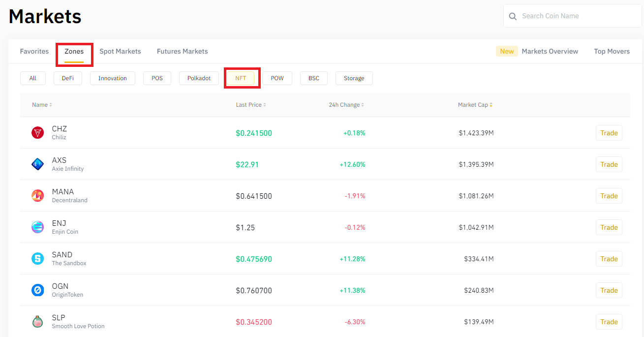Select the Zones tab
This screenshot has height=337, width=644.
74,51
